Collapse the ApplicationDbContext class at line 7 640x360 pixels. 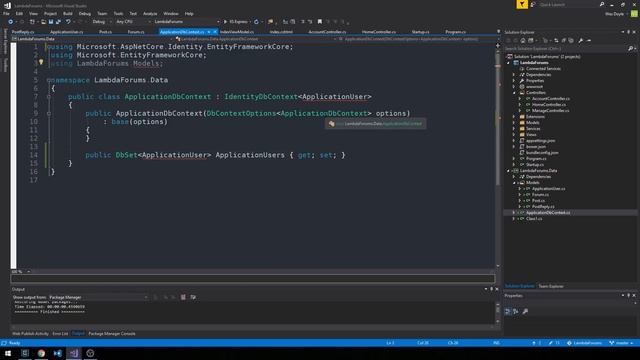click(49, 97)
